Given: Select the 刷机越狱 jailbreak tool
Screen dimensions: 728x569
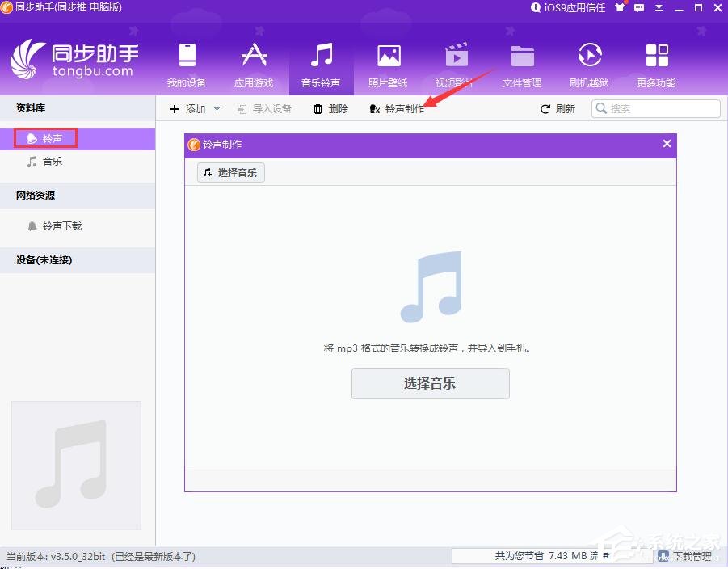Looking at the screenshot, I should pos(589,65).
